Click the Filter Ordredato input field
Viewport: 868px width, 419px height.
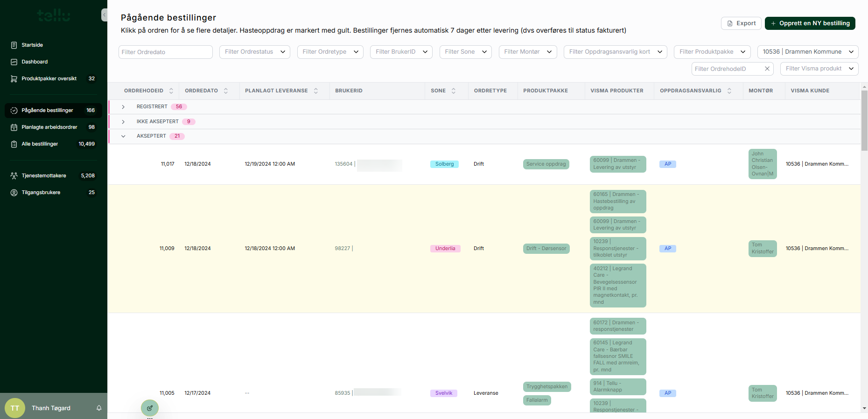point(165,52)
